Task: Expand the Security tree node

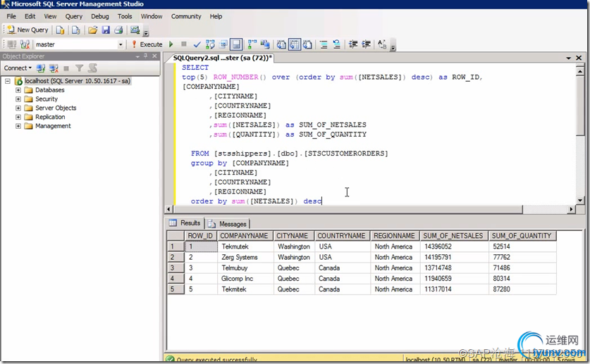Action: (x=18, y=99)
